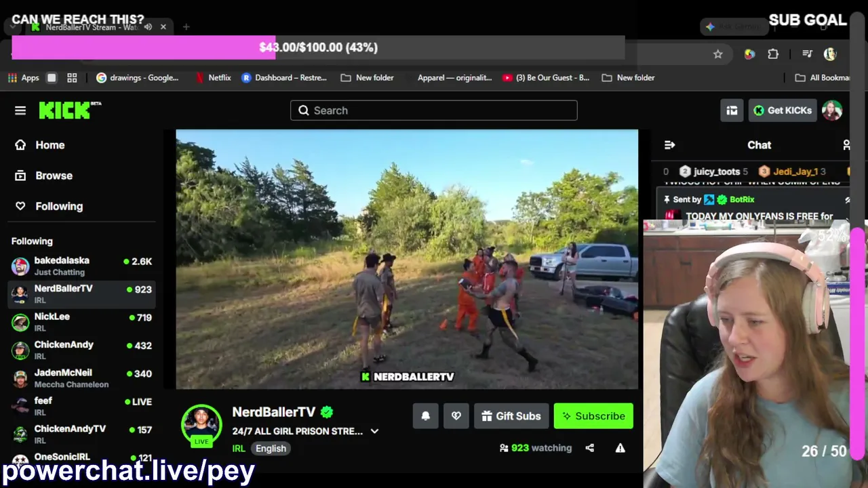Click the NerdBallerTV channel avatar with LIVE badge
The width and height of the screenshot is (868, 488).
[201, 426]
